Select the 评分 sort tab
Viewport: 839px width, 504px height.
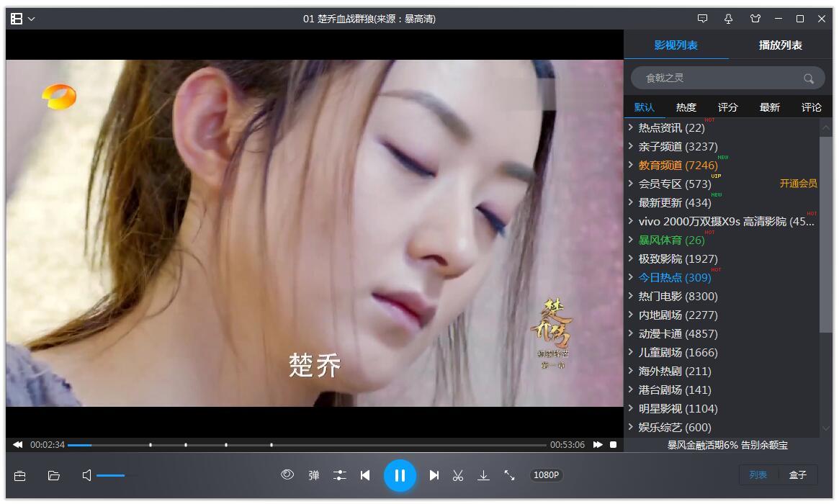click(727, 107)
